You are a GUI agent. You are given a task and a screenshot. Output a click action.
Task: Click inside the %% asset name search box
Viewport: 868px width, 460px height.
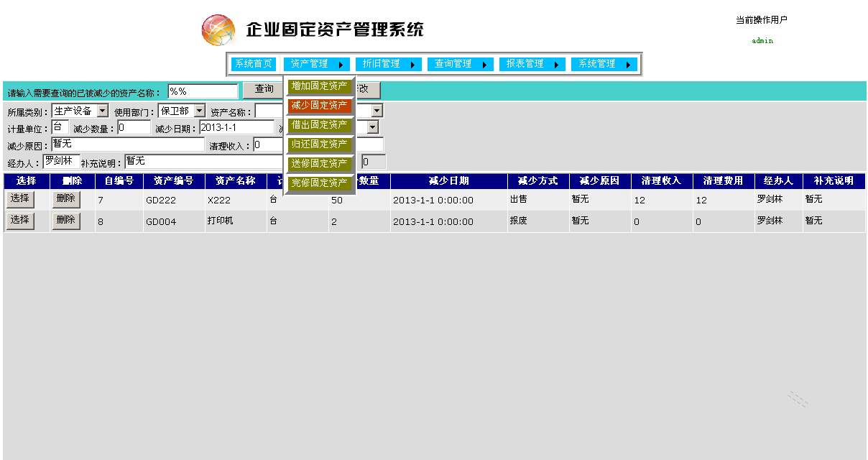coord(203,90)
